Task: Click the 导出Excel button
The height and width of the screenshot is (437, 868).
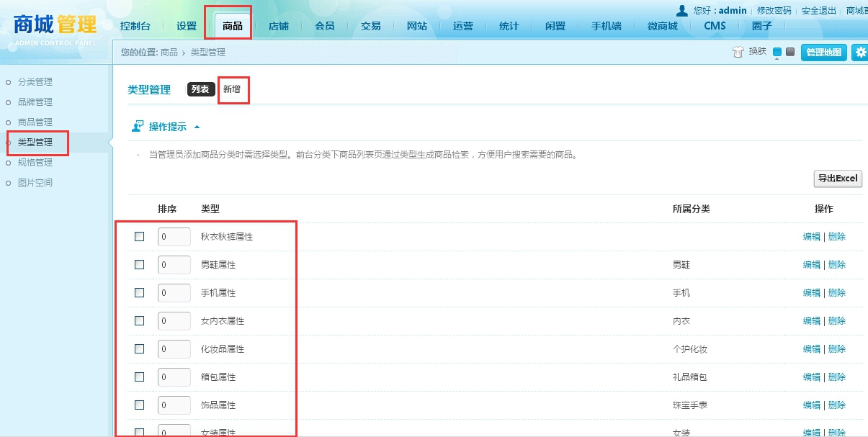Action: pos(838,179)
